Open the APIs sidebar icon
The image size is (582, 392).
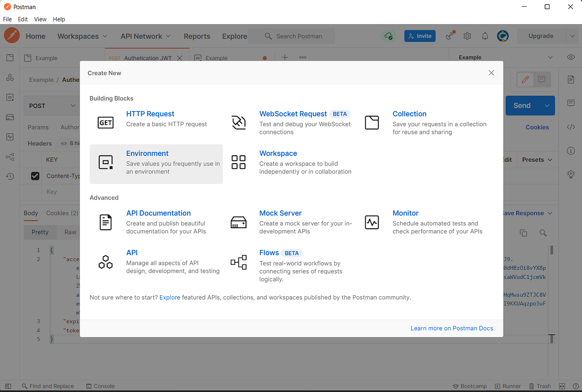click(x=10, y=78)
